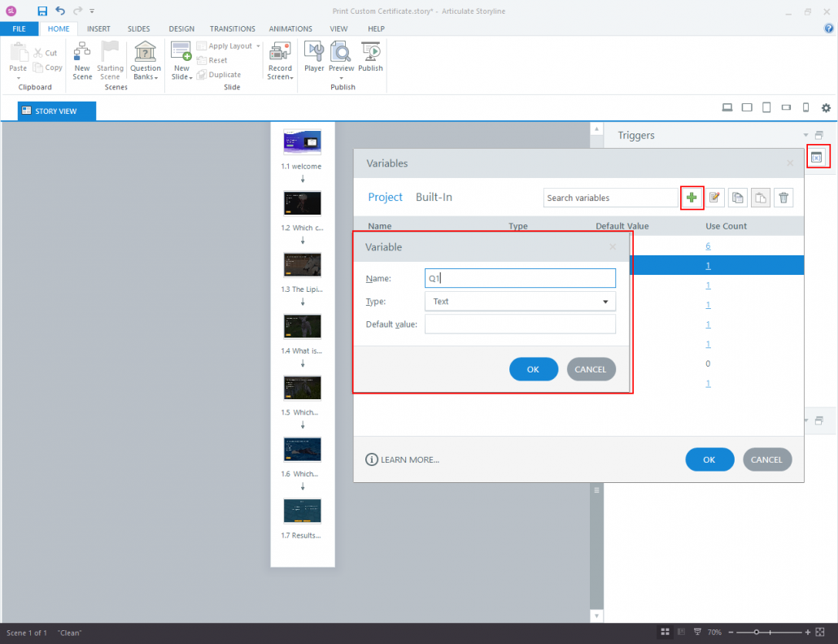Screen dimensions: 838x644
Task: Open the INSERT ribbon tab
Action: pos(98,28)
